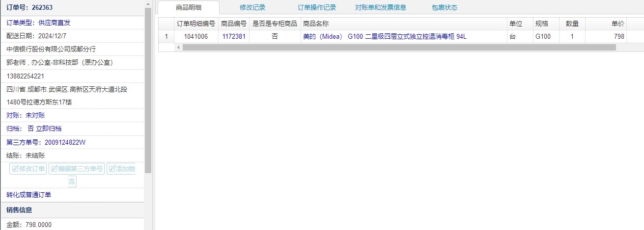Click the contact line 郭老师, 办公室-非科技部

click(x=60, y=62)
